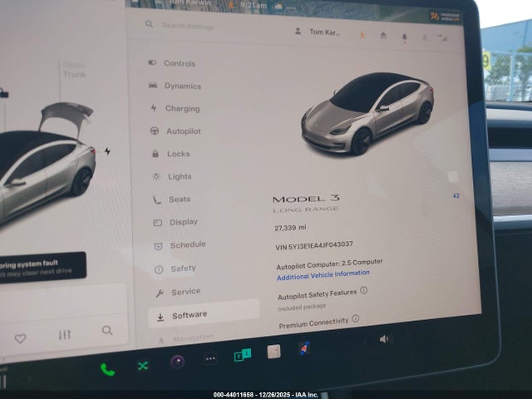Open the Service settings menu
The image size is (532, 399).
(x=178, y=292)
